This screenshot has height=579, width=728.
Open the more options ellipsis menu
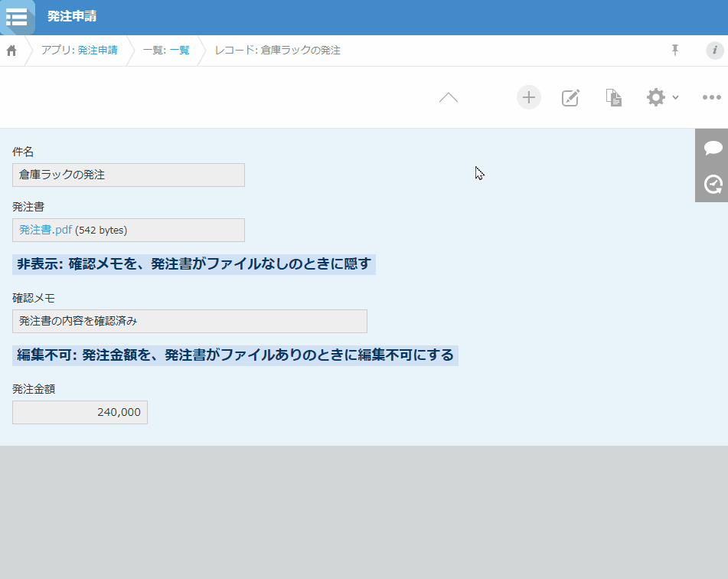click(711, 97)
